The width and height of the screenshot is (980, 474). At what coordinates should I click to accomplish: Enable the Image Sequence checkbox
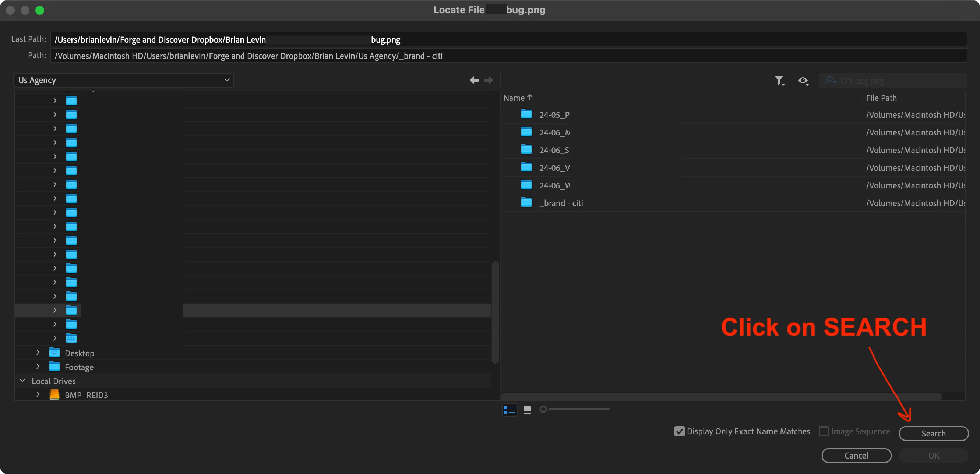pos(824,431)
